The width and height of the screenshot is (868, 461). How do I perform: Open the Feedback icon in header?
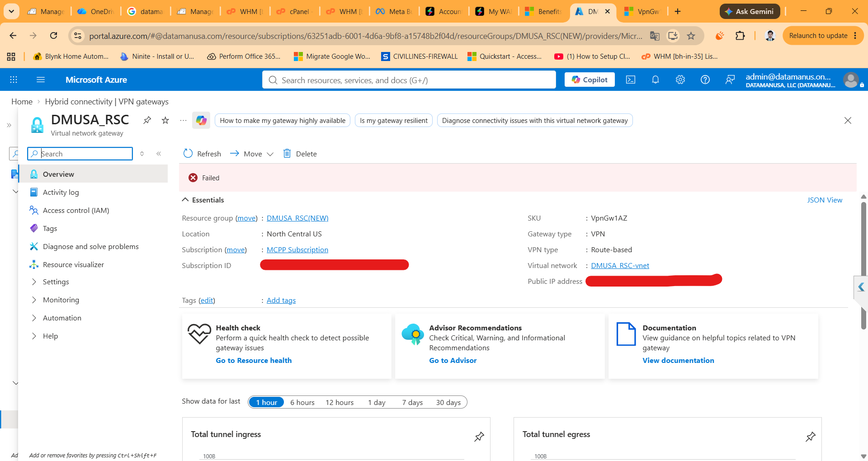pyautogui.click(x=730, y=80)
